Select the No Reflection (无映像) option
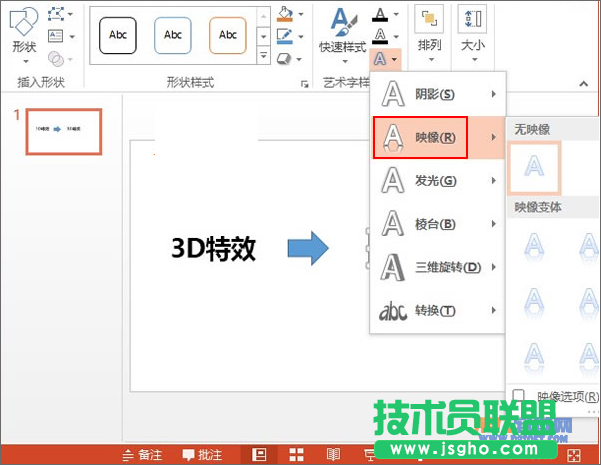Screen dimensions: 601x465 click(534, 168)
